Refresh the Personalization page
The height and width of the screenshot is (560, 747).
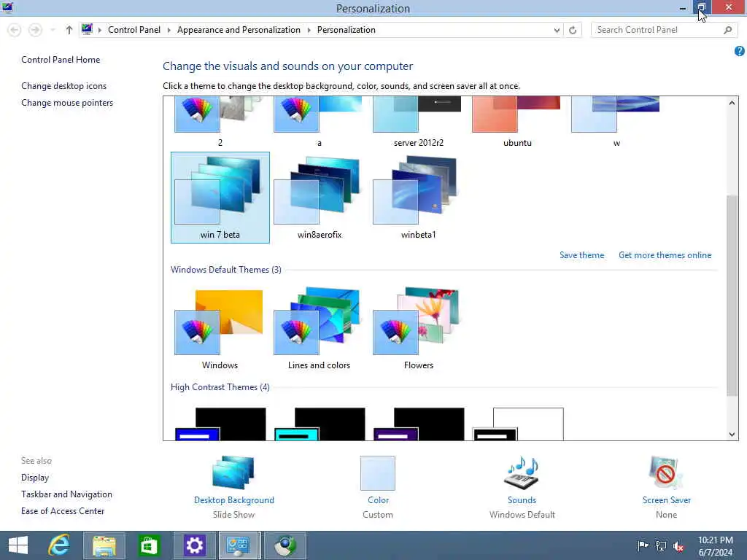click(573, 30)
